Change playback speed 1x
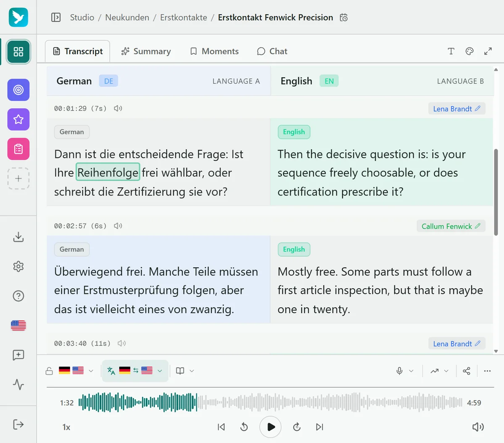The width and height of the screenshot is (504, 443). tap(66, 427)
